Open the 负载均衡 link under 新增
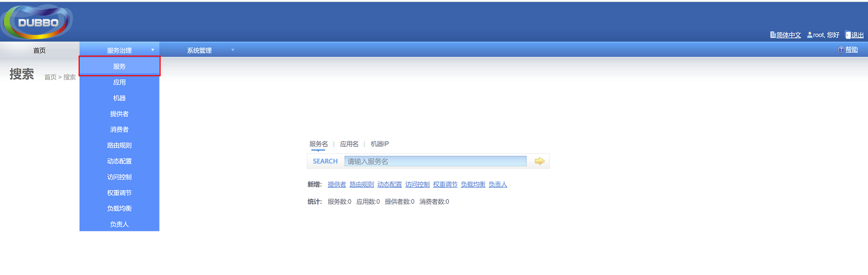 472,184
